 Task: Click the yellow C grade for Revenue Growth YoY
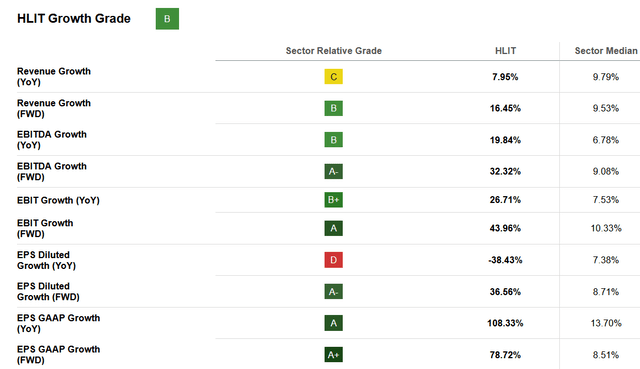coord(333,77)
